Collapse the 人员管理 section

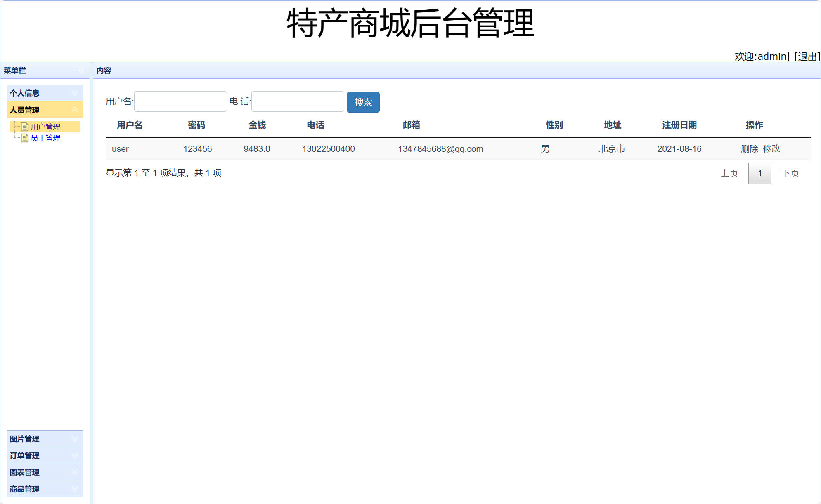point(75,110)
